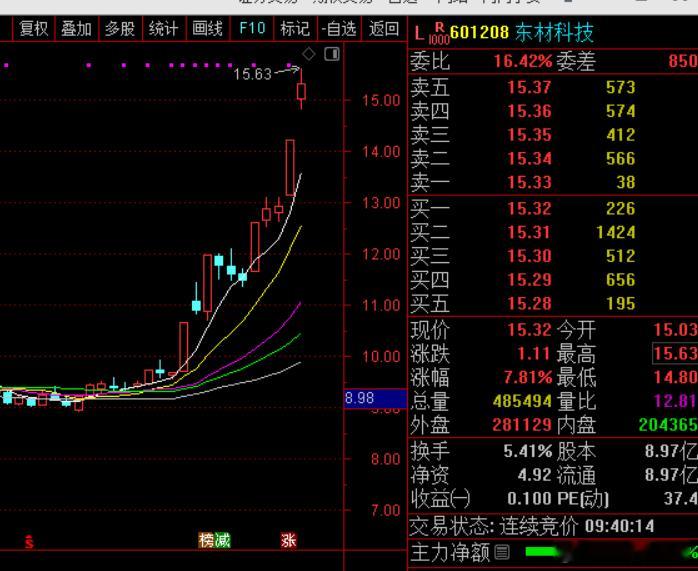This screenshot has height=571, width=698.
Task: Click the 现价 value 15.32
Action: [x=529, y=330]
